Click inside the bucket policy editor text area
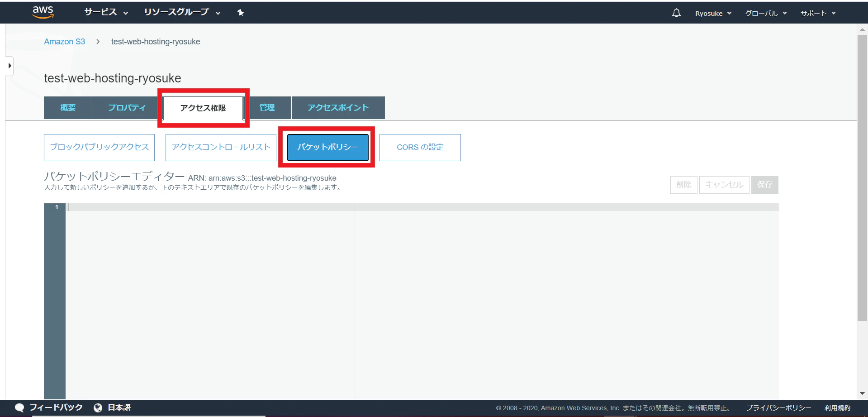This screenshot has height=417, width=868. click(422, 301)
